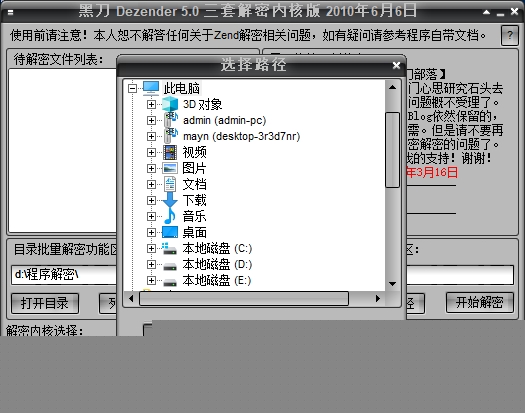Image resolution: width=525 pixels, height=413 pixels.
Task: Click the 桌面 desktop icon
Action: (170, 232)
